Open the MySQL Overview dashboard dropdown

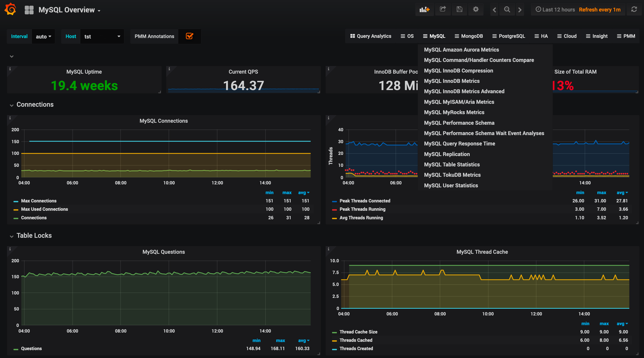pyautogui.click(x=69, y=10)
